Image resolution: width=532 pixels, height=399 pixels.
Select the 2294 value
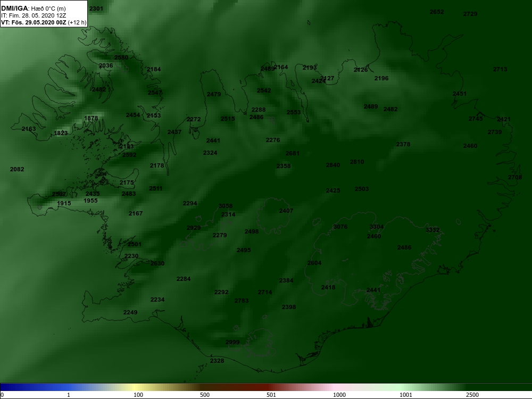[x=190, y=203]
